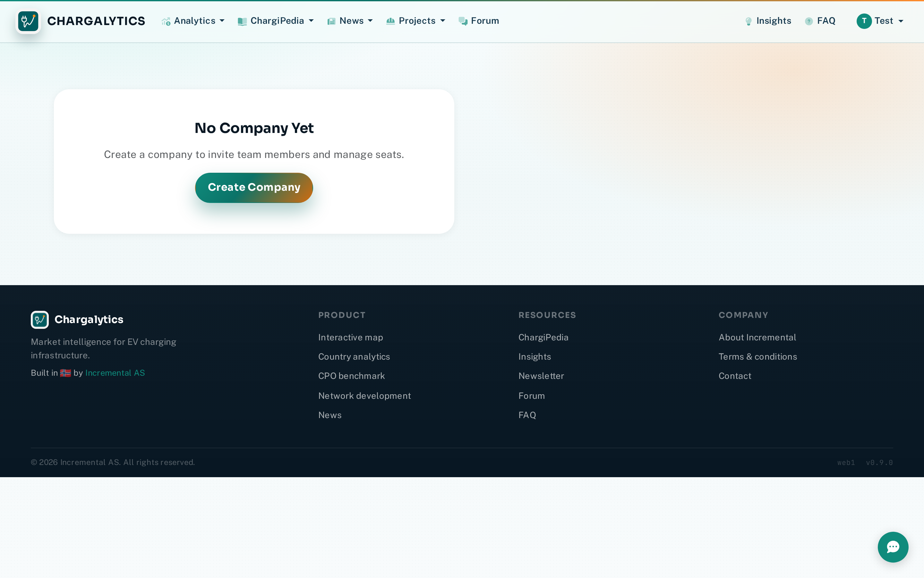This screenshot has height=578, width=924.
Task: Open Insights link in footer Resources
Action: [x=535, y=356]
